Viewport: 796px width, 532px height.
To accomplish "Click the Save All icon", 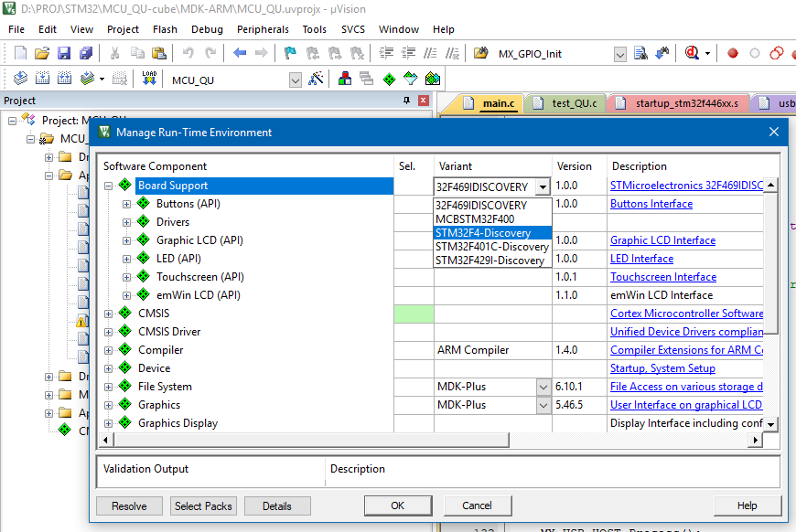I will click(86, 53).
